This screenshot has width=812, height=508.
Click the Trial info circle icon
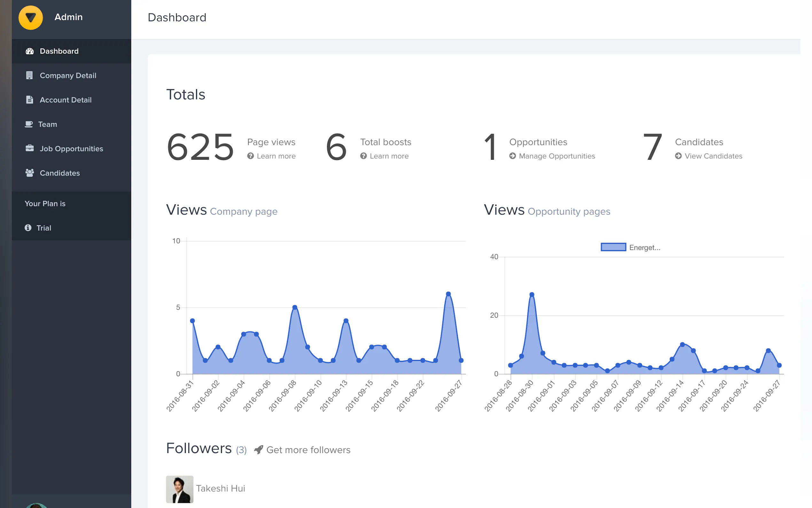pos(28,228)
